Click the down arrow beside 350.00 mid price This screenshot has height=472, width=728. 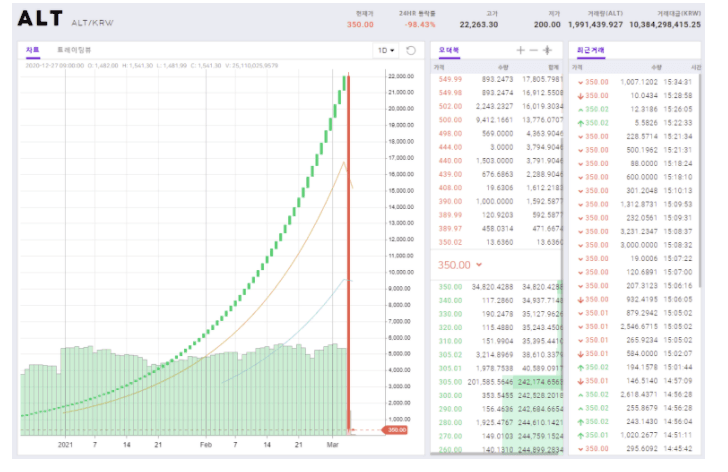coord(479,265)
